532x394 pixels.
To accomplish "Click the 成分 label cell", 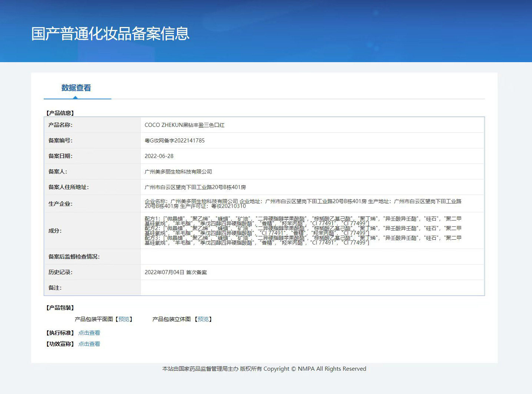I will point(92,230).
